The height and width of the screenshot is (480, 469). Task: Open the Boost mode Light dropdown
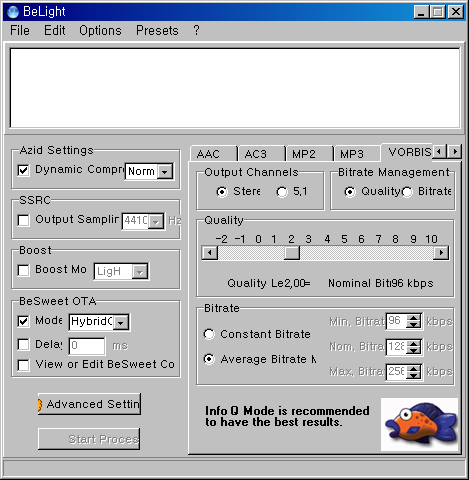click(140, 272)
